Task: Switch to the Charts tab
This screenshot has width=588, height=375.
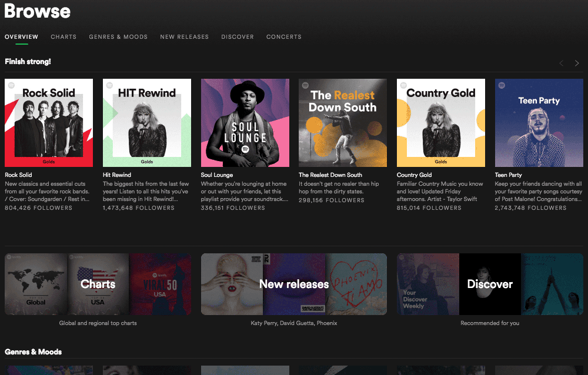Action: [x=64, y=36]
